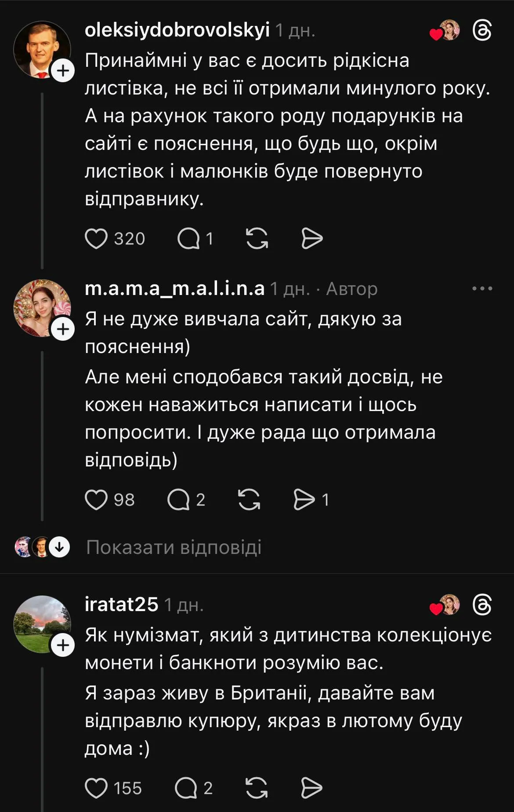Tap Threads logo beside iratat25's comment
Screen dimensions: 514x812
click(x=481, y=605)
